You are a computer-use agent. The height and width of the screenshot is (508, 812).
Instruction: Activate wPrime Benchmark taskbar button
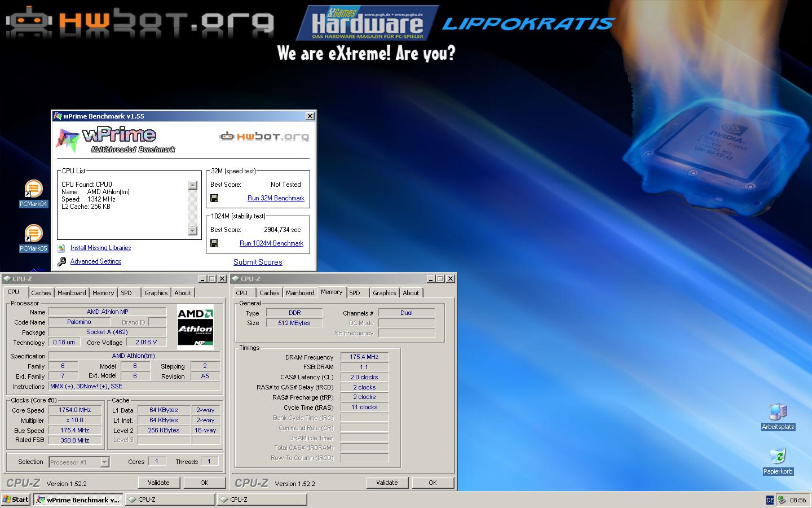[77, 500]
